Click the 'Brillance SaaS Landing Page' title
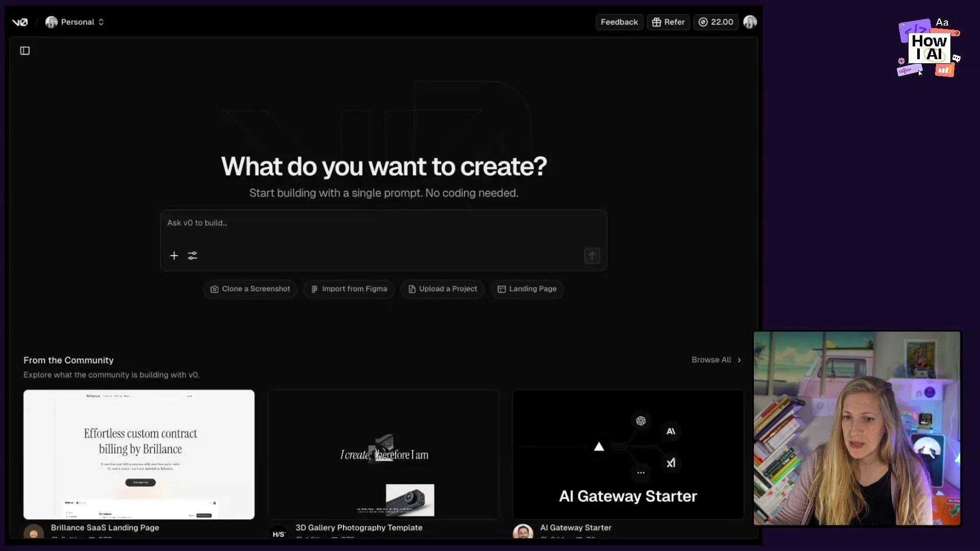This screenshot has height=551, width=980. 105,528
